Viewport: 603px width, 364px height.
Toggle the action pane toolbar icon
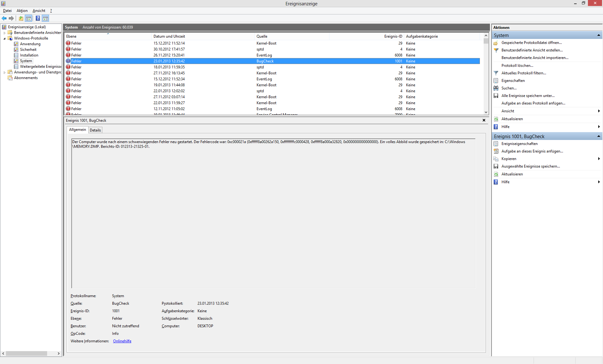click(x=46, y=18)
